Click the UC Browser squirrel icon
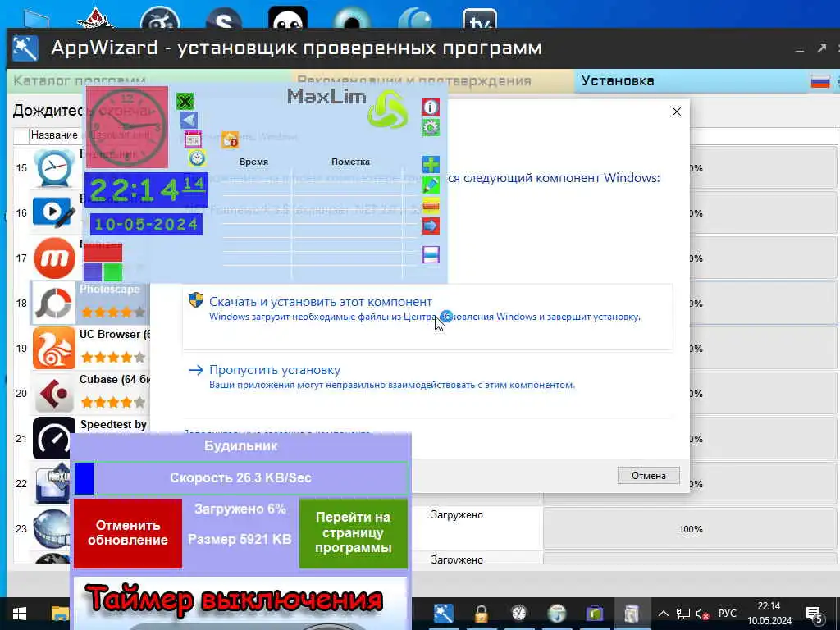 [54, 348]
